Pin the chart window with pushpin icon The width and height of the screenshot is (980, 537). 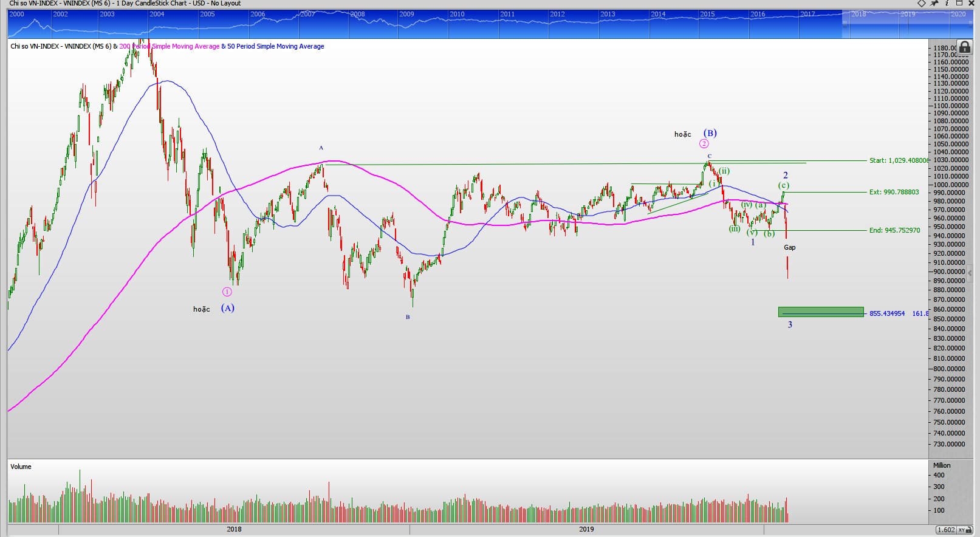[934, 3]
